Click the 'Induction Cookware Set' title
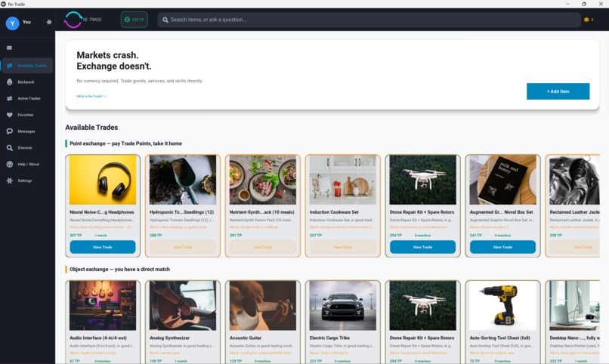The width and height of the screenshot is (609, 364). pyautogui.click(x=334, y=212)
